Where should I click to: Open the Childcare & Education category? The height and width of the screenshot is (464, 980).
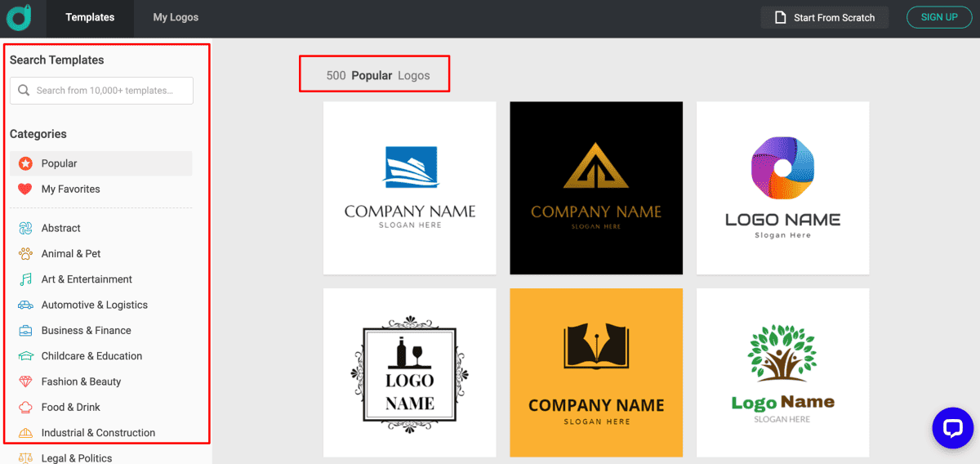point(91,356)
